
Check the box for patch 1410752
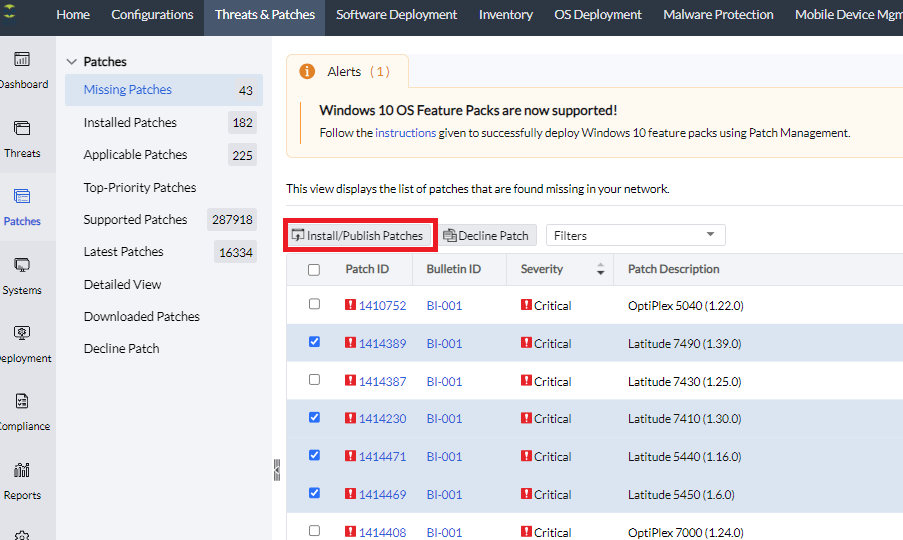pyautogui.click(x=314, y=304)
